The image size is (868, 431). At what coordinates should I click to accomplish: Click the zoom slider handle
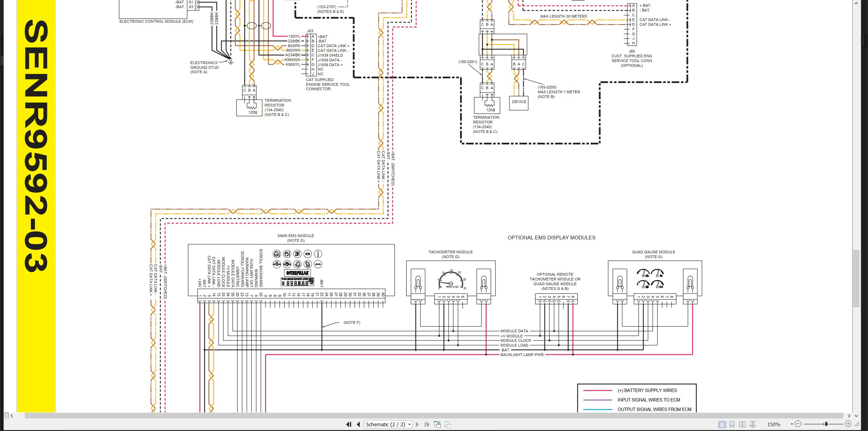tap(826, 424)
